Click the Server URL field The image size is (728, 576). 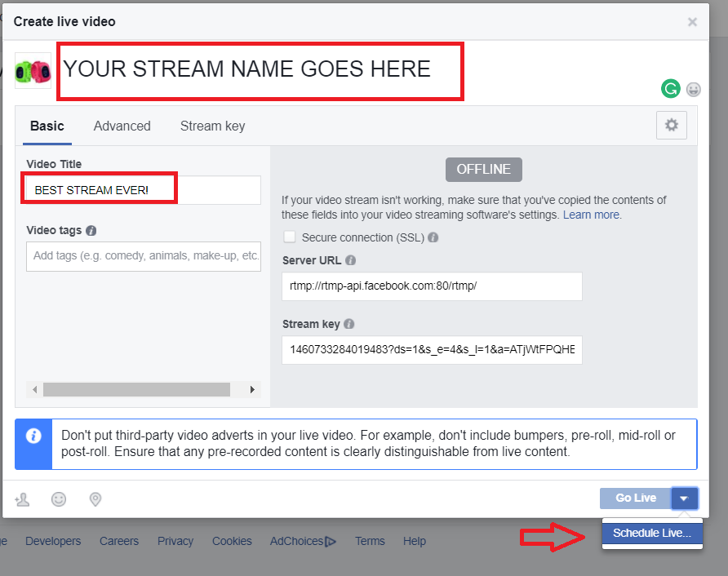pyautogui.click(x=432, y=286)
